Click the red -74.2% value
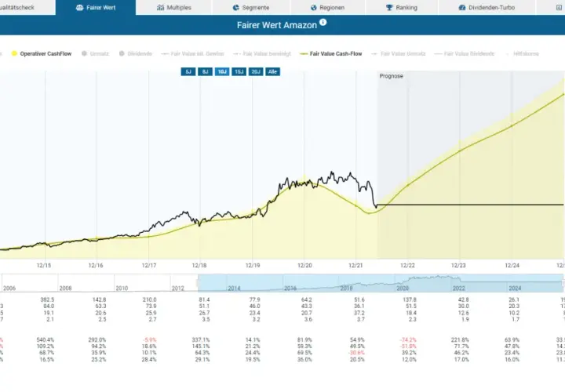The image size is (565, 392). [408, 339]
